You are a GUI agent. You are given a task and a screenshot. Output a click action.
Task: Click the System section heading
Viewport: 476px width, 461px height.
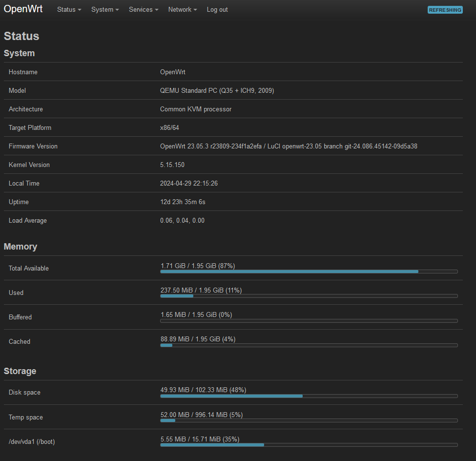(x=19, y=53)
